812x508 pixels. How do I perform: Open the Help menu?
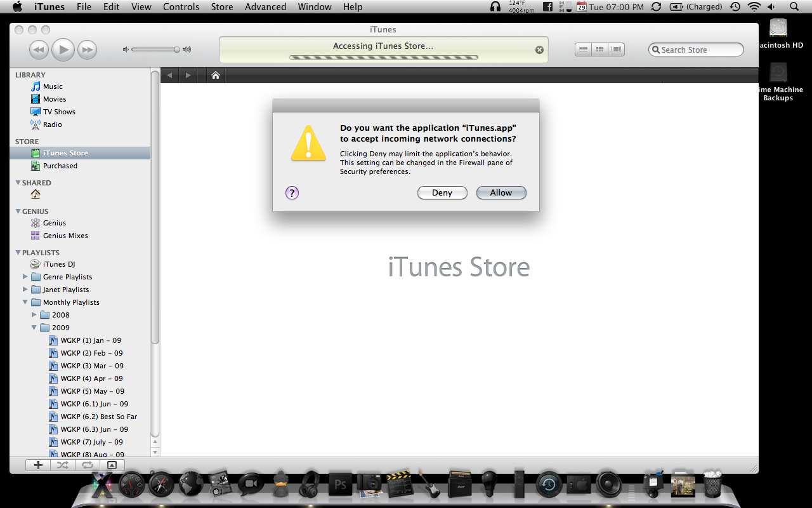(353, 7)
